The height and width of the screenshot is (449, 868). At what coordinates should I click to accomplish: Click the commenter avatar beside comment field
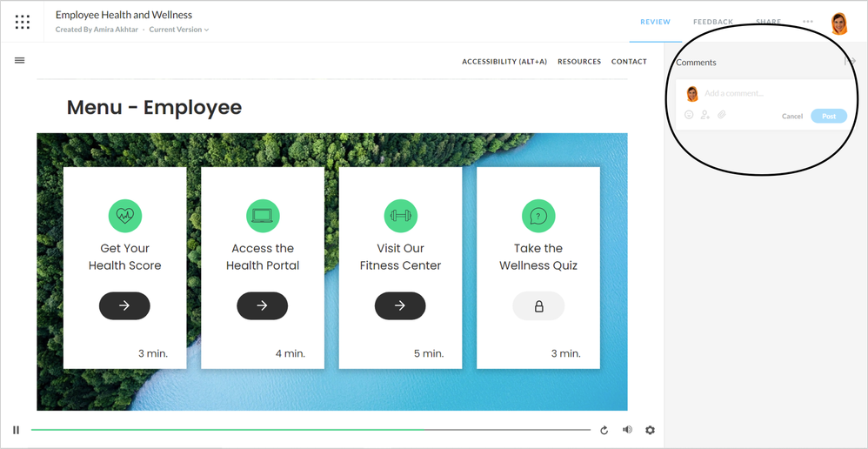[x=692, y=94]
